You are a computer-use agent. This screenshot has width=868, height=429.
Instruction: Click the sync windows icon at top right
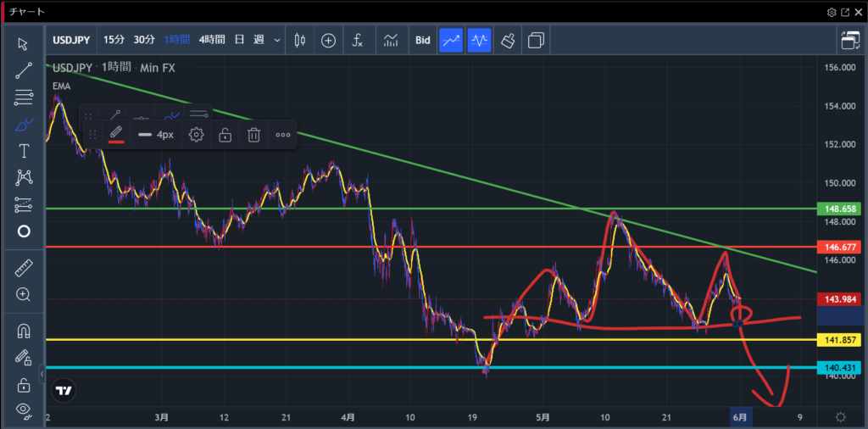point(849,41)
